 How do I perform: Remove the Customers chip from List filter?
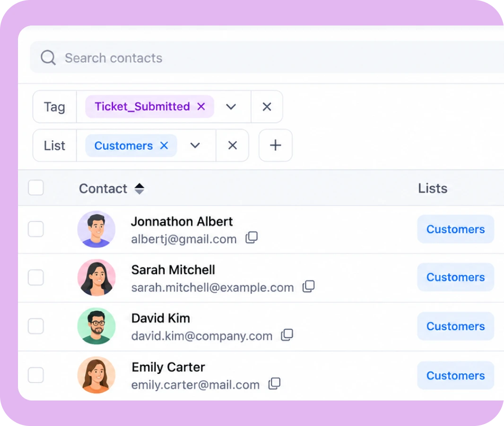click(164, 145)
